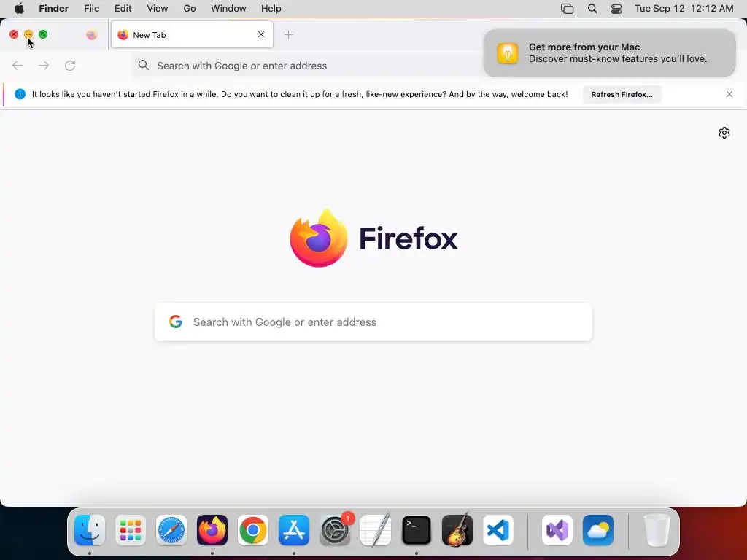The image size is (747, 560).
Task: Open TextEdit from the Dock
Action: (376, 530)
